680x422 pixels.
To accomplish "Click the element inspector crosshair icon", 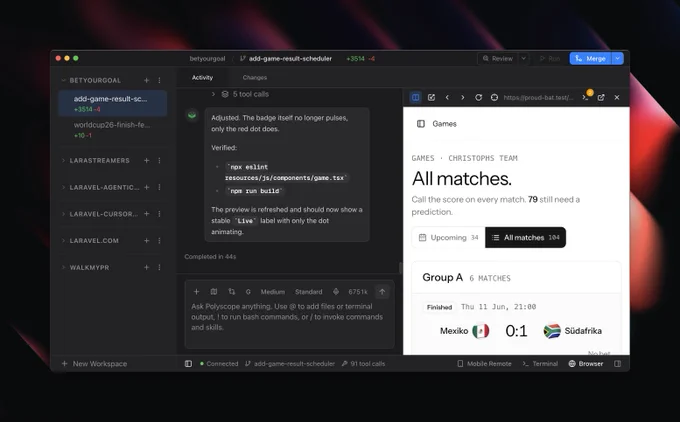I will 494,98.
